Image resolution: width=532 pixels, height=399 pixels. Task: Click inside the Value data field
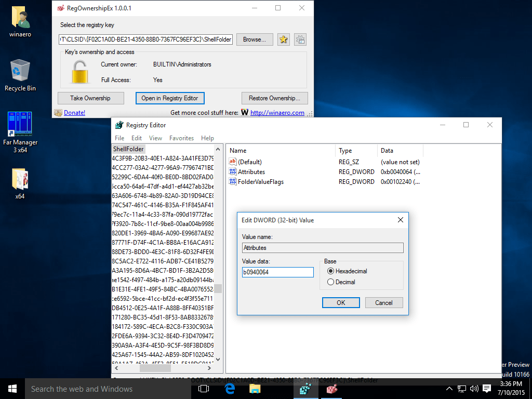[x=277, y=272]
